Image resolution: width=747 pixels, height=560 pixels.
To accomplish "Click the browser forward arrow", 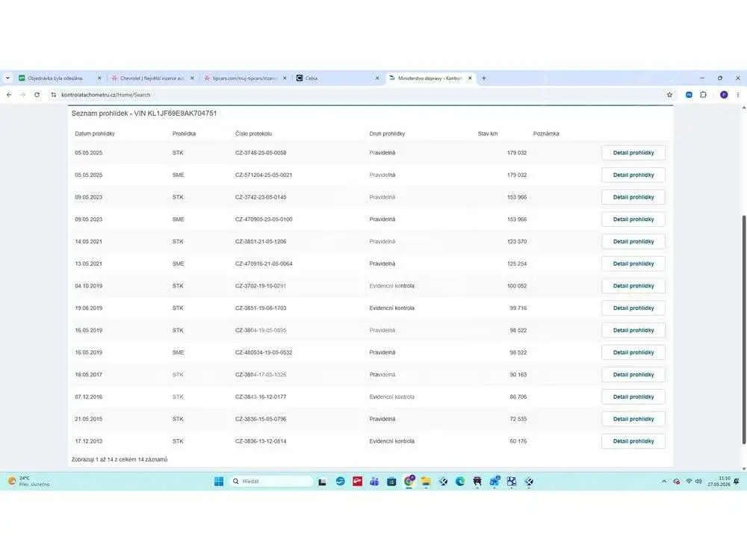I will coord(23,95).
